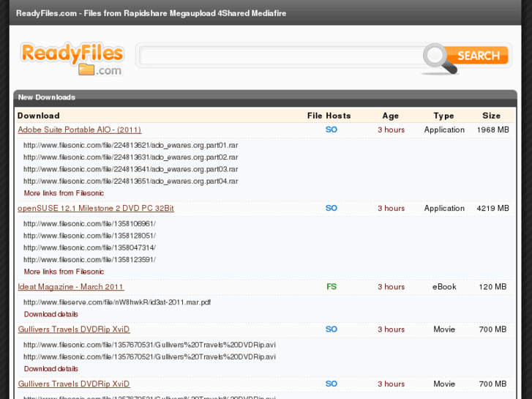Select filesonic URL file/1358123591/
This screenshot has width=532, height=399.
pyautogui.click(x=89, y=259)
